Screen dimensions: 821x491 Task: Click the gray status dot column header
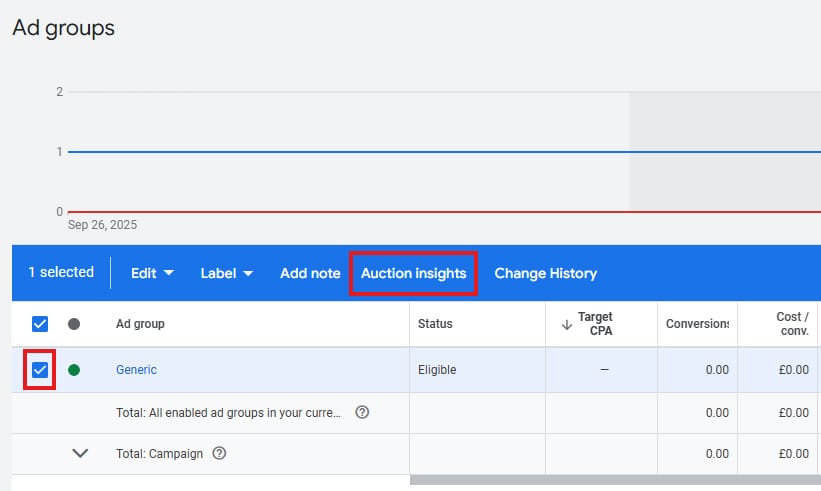click(74, 324)
